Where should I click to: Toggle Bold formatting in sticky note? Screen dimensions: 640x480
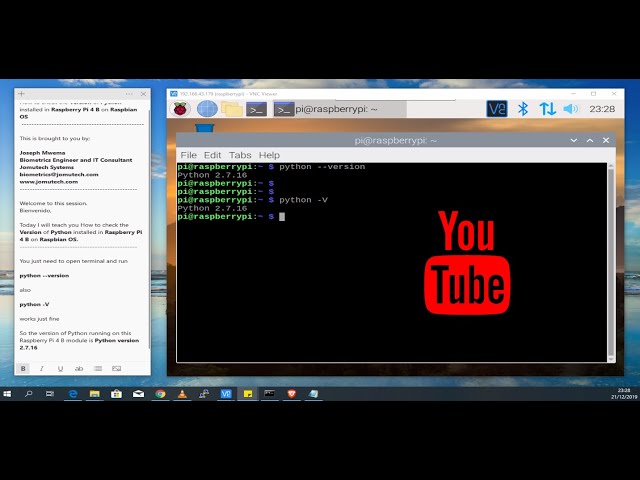pos(23,369)
